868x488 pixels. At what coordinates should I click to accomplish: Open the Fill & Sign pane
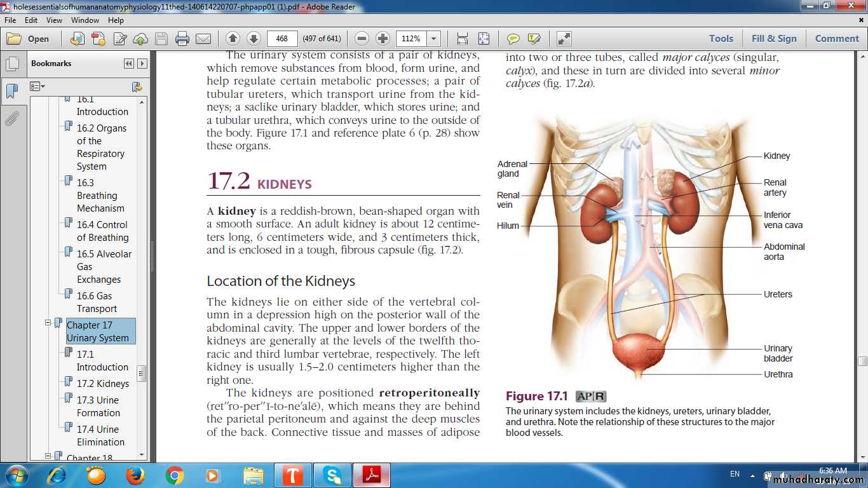[x=773, y=39]
